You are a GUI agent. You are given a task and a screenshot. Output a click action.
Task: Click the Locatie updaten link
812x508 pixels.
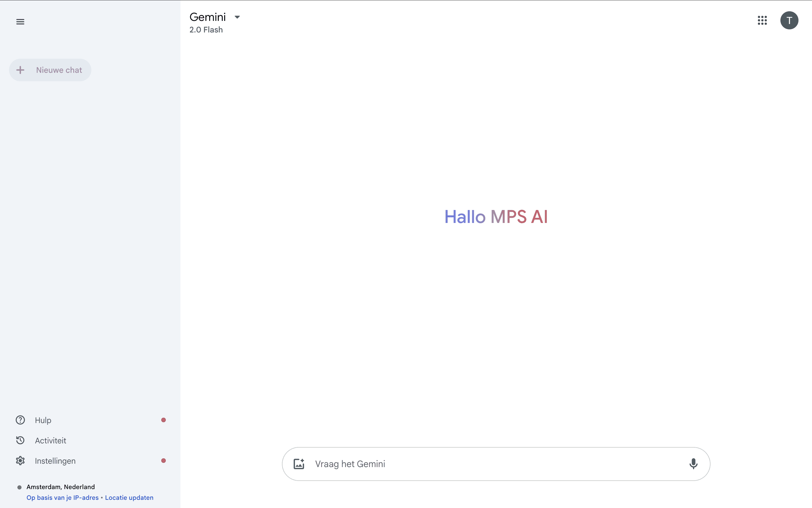[x=129, y=498]
